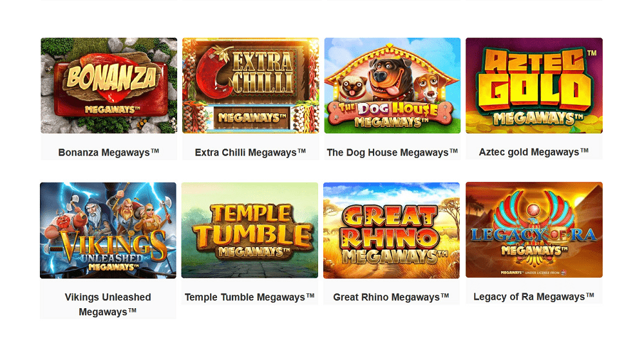Click The Dog House Megaways™ caption
644x350 pixels.
pos(392,152)
